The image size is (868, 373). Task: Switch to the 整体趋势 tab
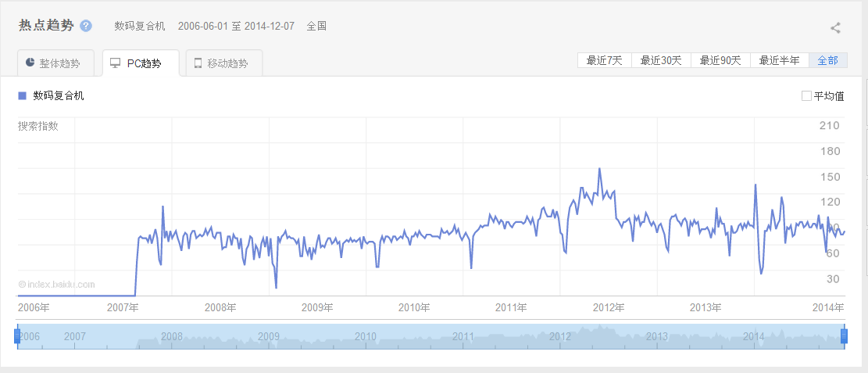55,63
